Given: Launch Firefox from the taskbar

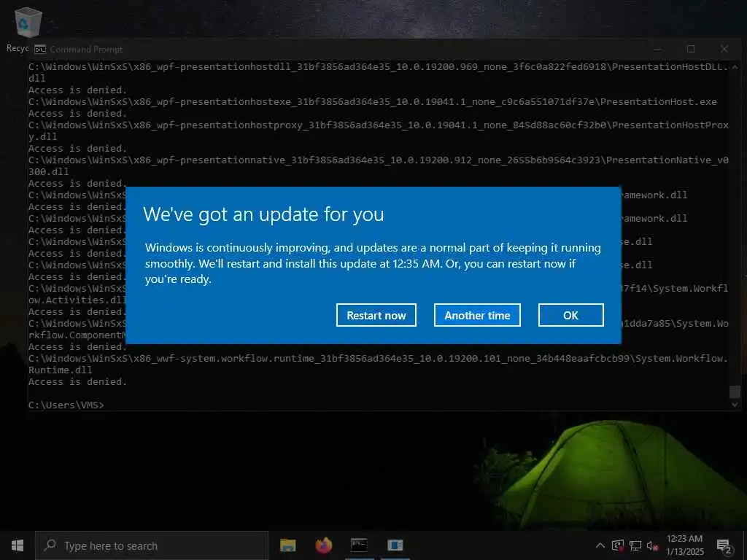Looking at the screenshot, I should tap(323, 545).
